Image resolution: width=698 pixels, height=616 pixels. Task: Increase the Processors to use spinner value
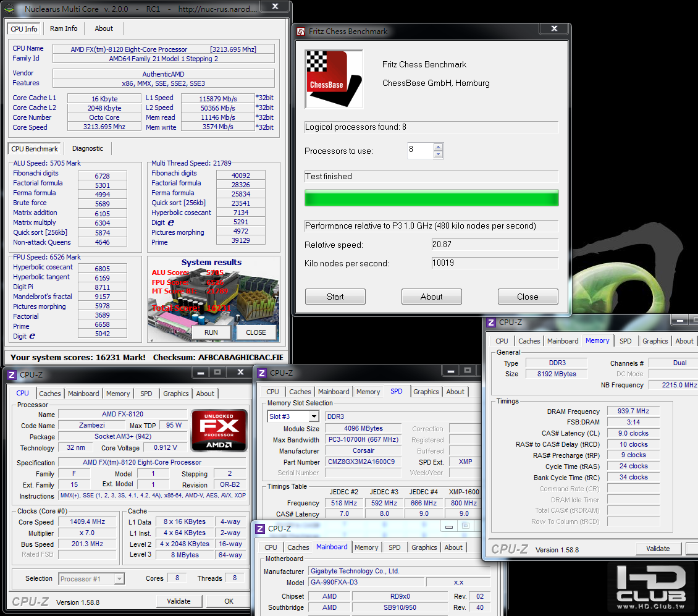point(438,147)
